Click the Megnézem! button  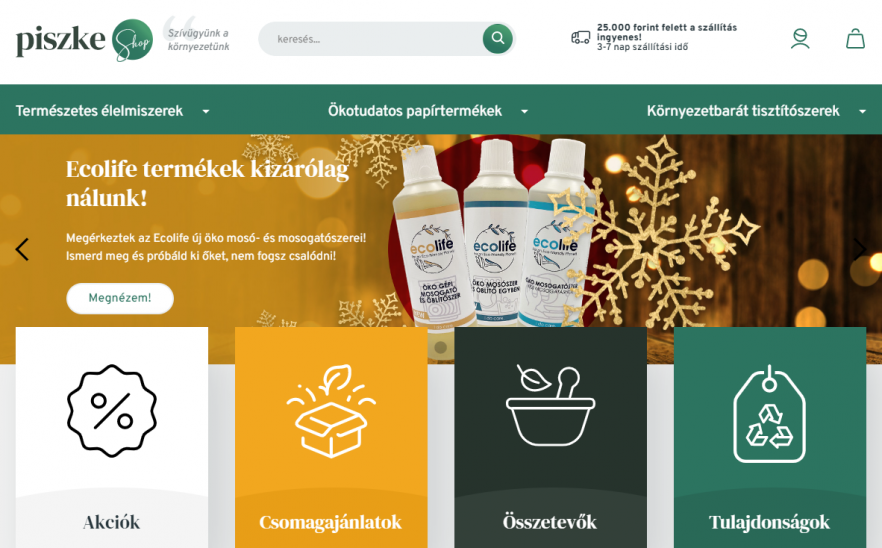pyautogui.click(x=120, y=298)
